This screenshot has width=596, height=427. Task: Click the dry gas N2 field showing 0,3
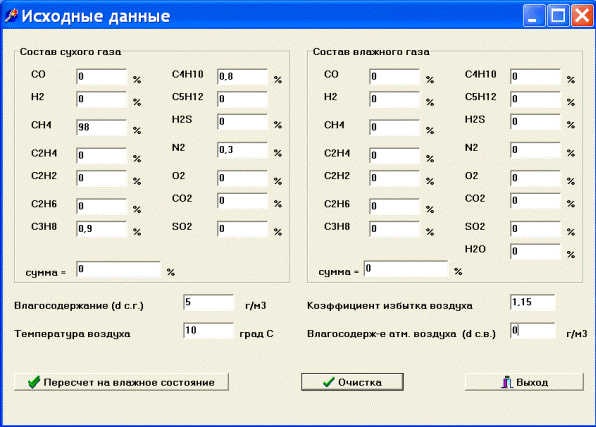pos(243,150)
